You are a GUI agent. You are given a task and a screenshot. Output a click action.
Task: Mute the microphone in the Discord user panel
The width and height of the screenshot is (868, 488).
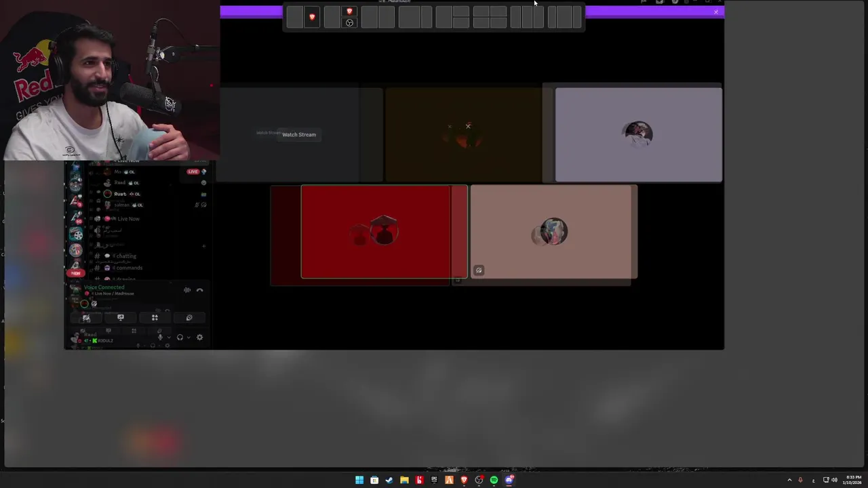[160, 338]
